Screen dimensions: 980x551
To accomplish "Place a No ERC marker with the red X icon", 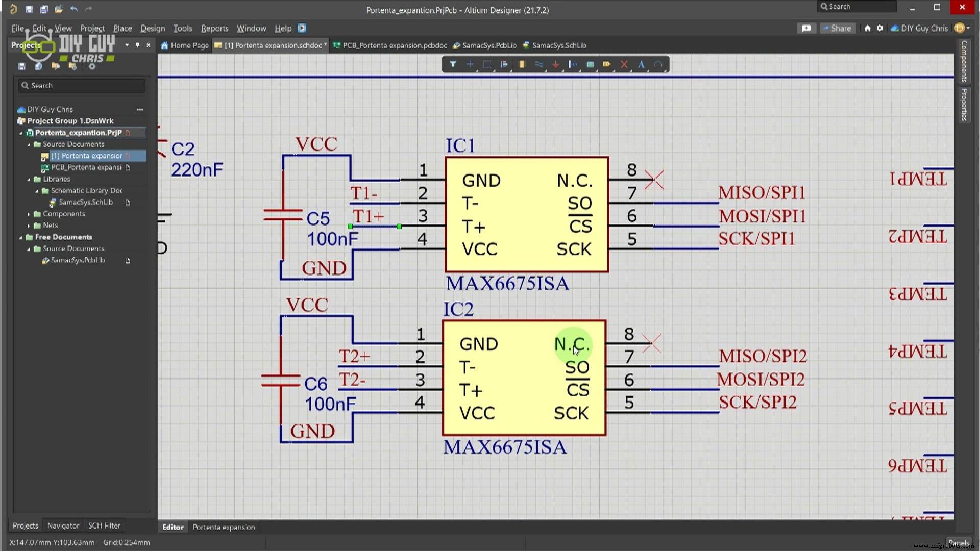I will [624, 64].
